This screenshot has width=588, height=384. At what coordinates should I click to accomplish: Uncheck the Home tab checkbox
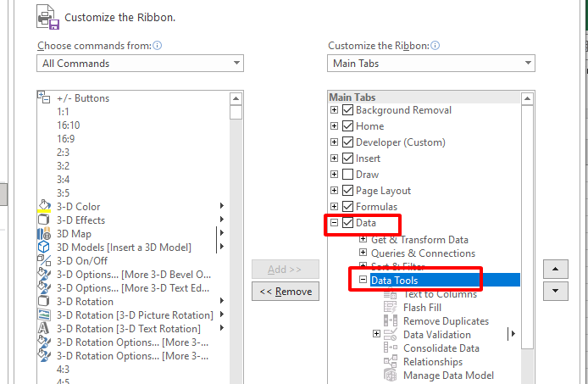pyautogui.click(x=347, y=126)
